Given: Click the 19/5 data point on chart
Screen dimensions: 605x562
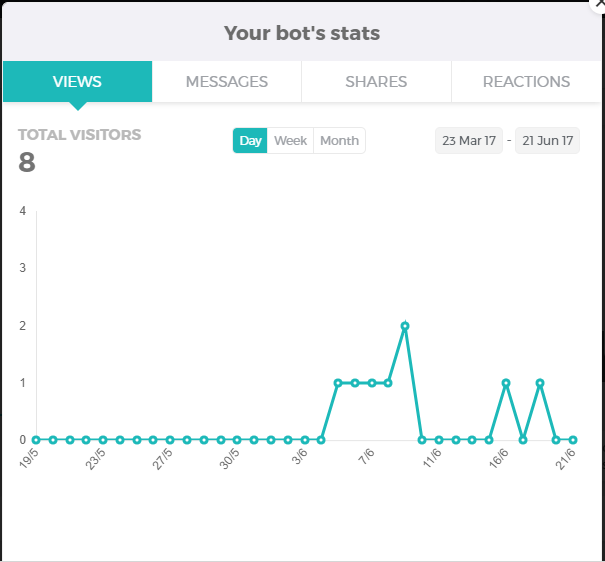Looking at the screenshot, I should click(x=36, y=439).
